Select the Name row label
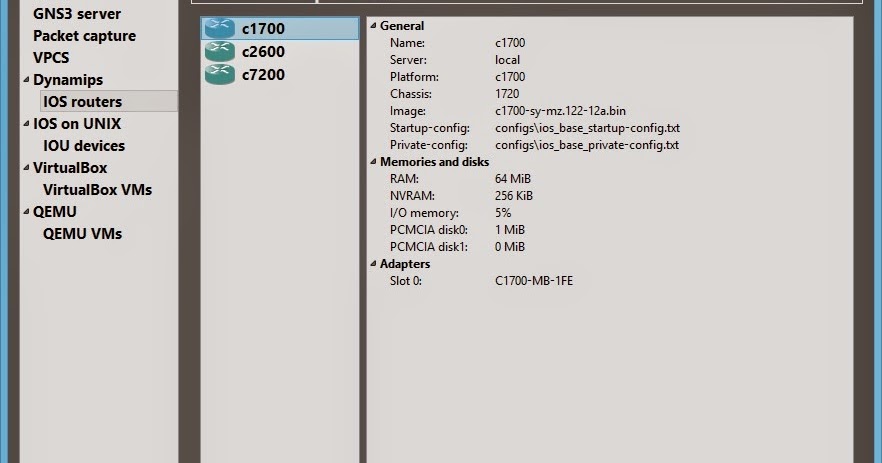 [x=407, y=43]
